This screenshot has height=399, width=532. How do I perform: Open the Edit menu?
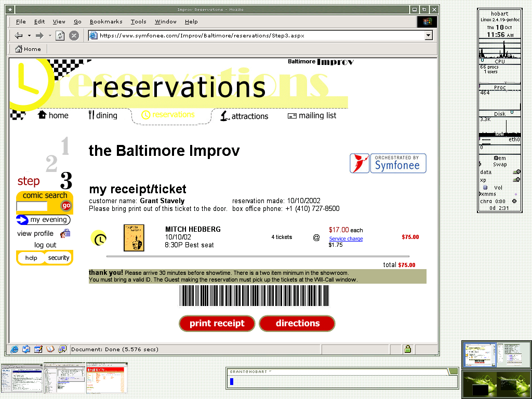click(39, 21)
